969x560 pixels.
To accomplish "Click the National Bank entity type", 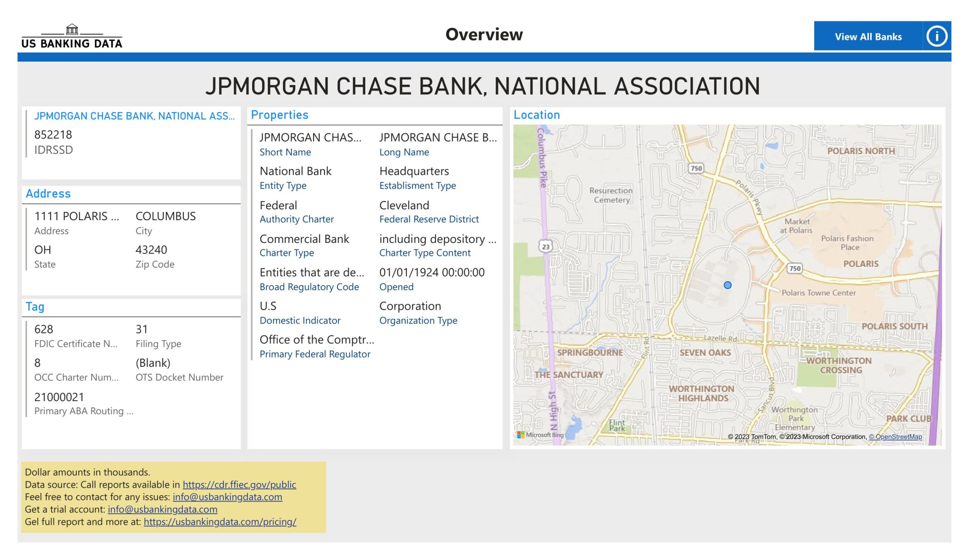I will pos(295,171).
